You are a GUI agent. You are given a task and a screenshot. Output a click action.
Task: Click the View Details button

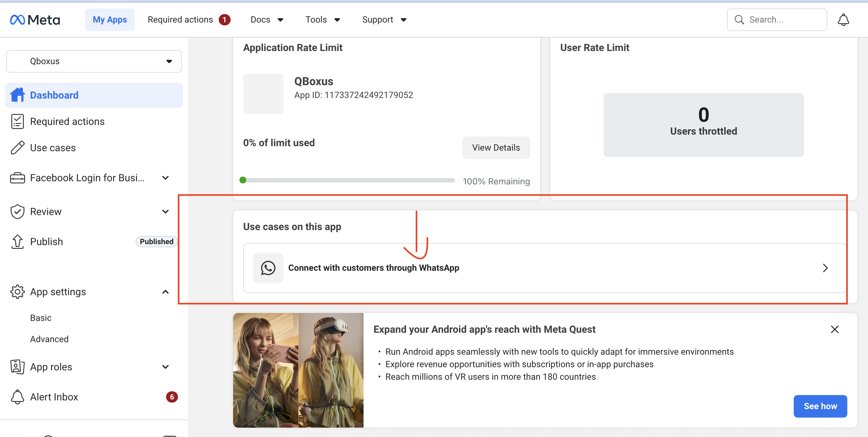click(x=496, y=148)
